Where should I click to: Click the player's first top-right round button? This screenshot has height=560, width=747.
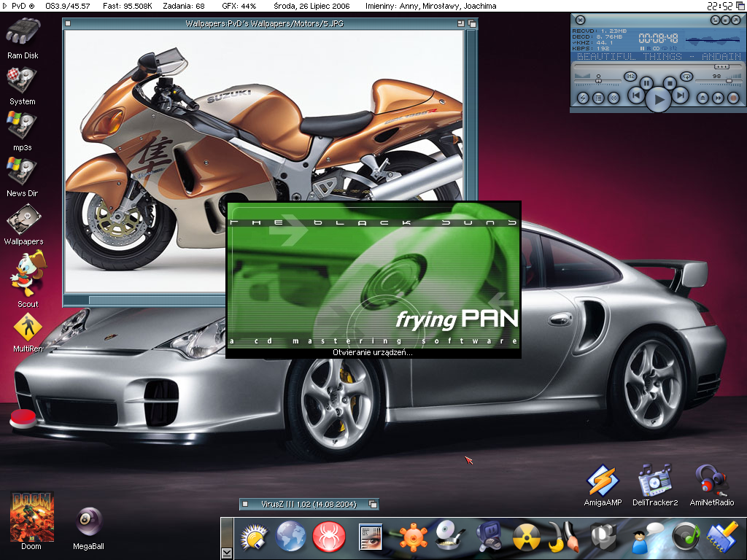[715, 20]
